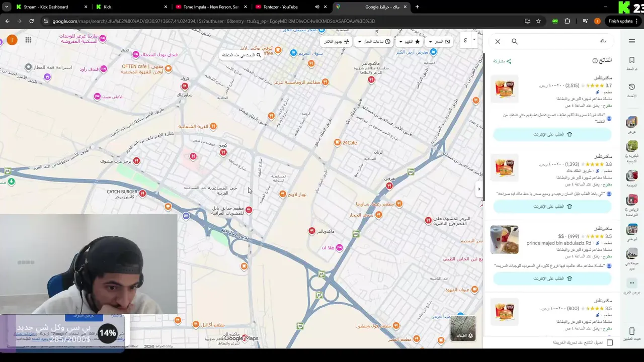This screenshot has width=644, height=362.
Task: Expand the language selector dropdown arrow
Action: [474, 39]
